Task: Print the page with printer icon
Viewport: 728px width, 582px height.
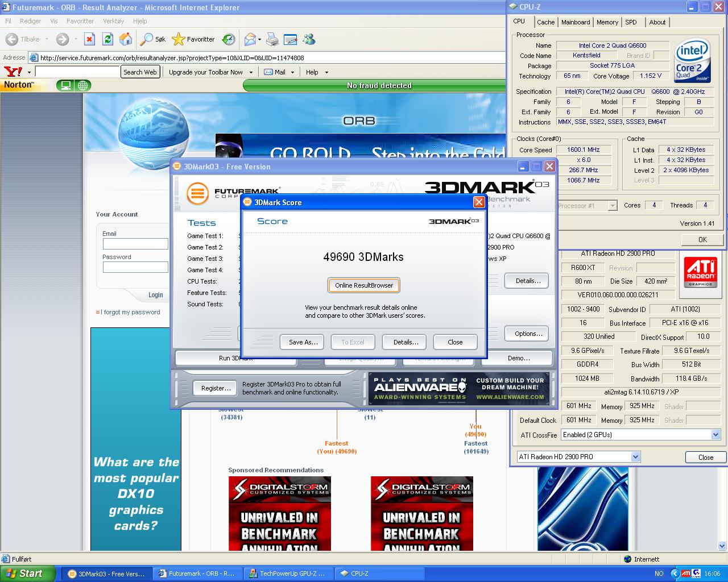Action: pyautogui.click(x=272, y=39)
